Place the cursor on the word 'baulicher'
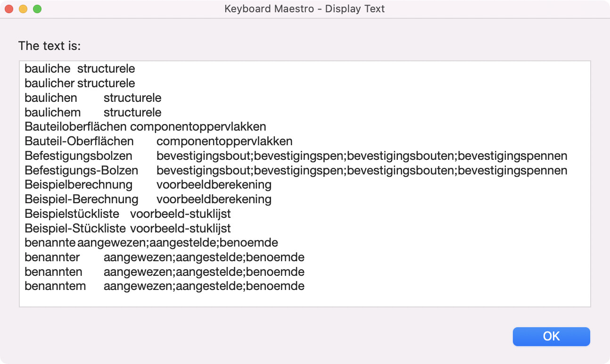 click(49, 83)
